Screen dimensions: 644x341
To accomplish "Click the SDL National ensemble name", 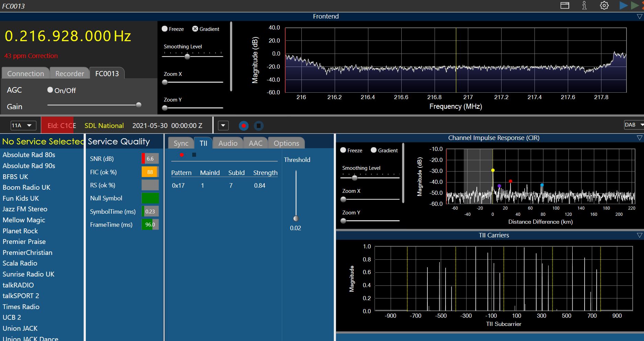I will [104, 126].
